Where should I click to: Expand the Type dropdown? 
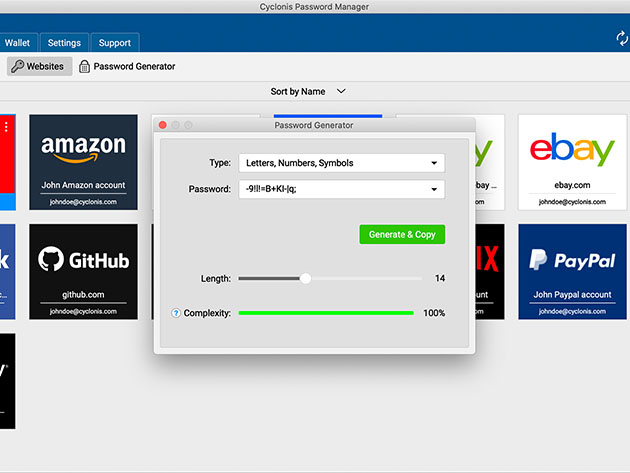pyautogui.click(x=341, y=163)
